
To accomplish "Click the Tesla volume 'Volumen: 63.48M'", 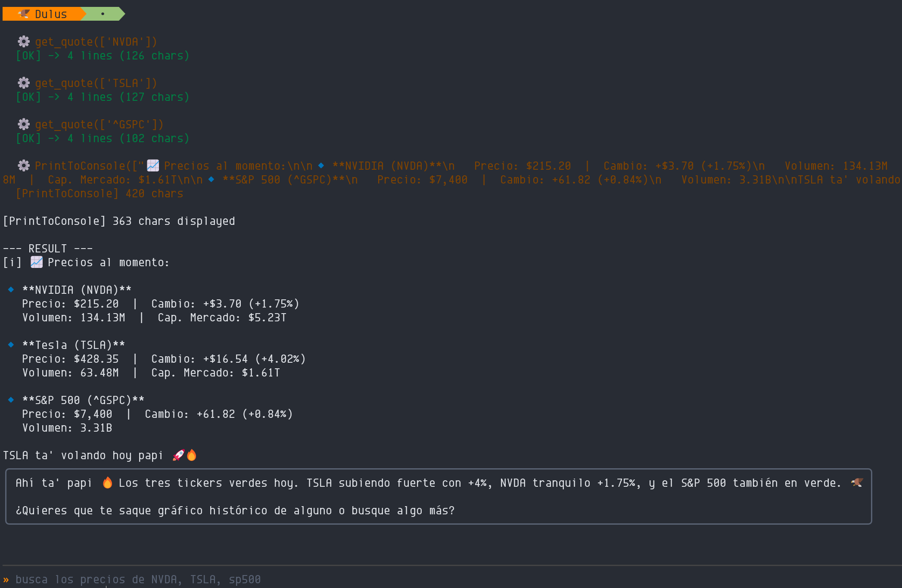I will (x=70, y=373).
